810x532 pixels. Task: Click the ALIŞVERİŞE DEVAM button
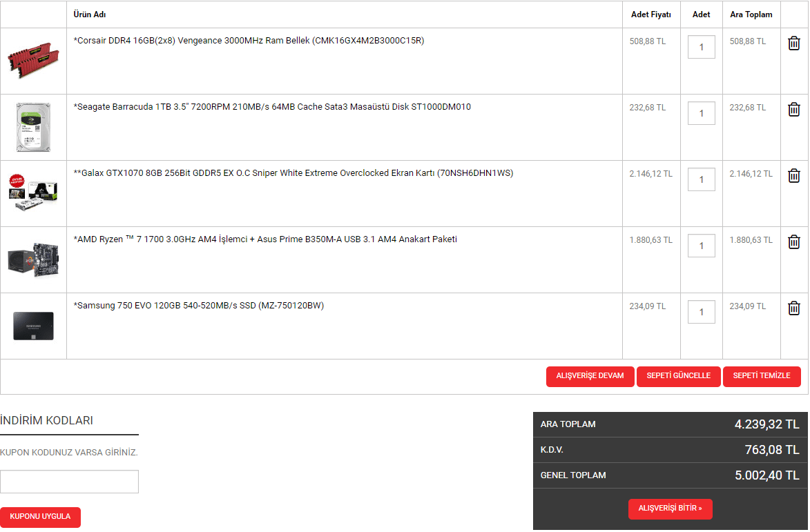[x=590, y=376]
